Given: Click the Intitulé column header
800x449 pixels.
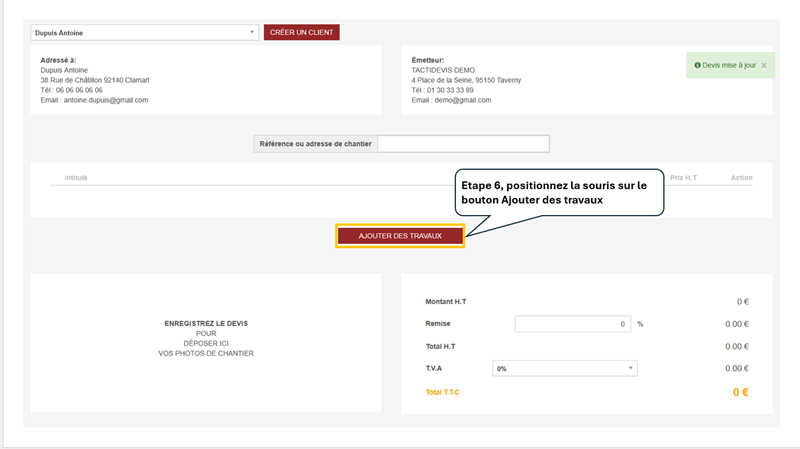Looking at the screenshot, I should click(76, 178).
